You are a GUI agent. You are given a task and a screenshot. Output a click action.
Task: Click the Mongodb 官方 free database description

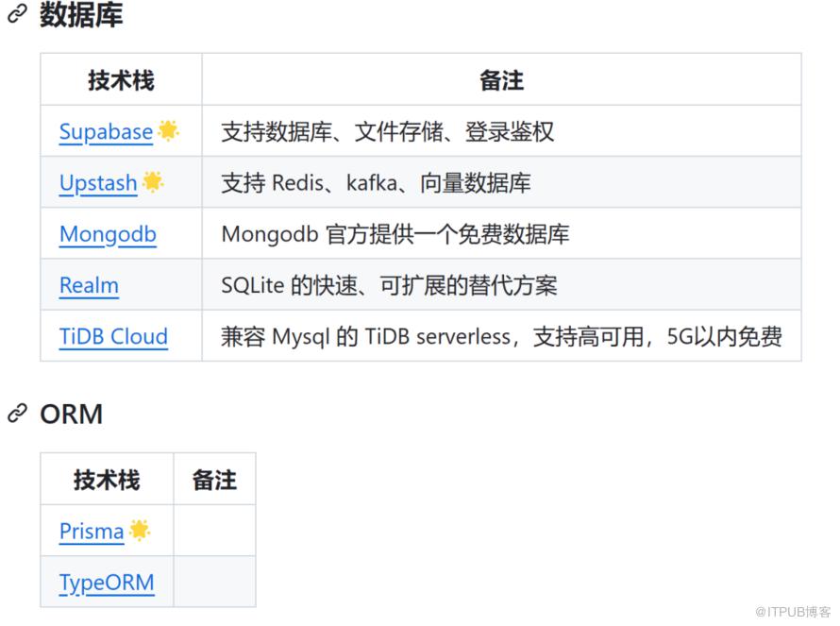click(x=395, y=234)
